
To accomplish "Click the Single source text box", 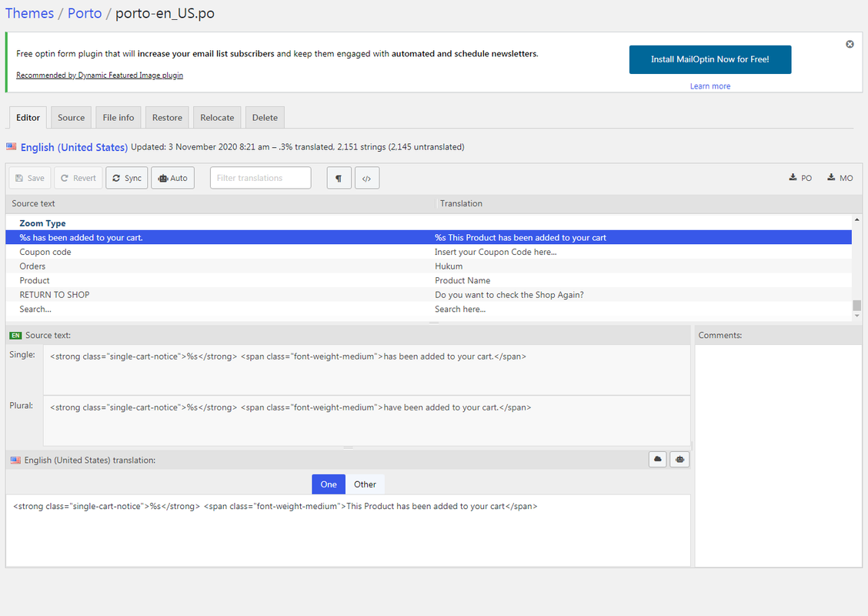I will [366, 370].
